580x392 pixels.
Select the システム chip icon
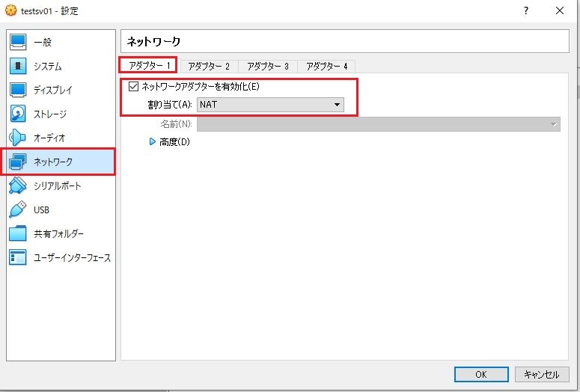[x=18, y=66]
